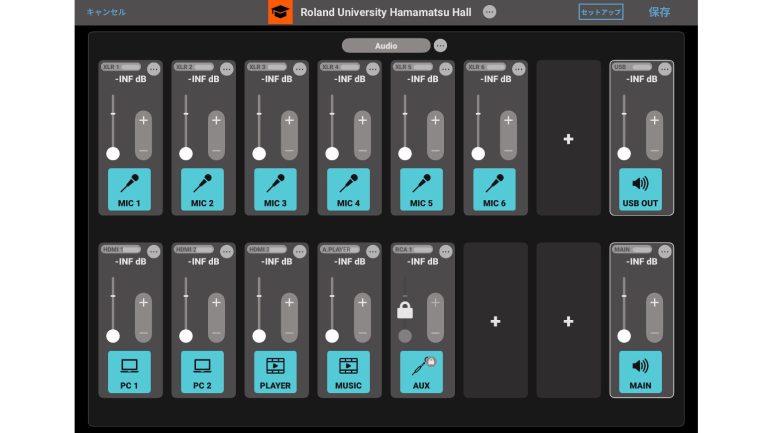Select the USB OUT speaker tile
Image resolution: width=770 pixels, height=433 pixels.
[x=640, y=189]
